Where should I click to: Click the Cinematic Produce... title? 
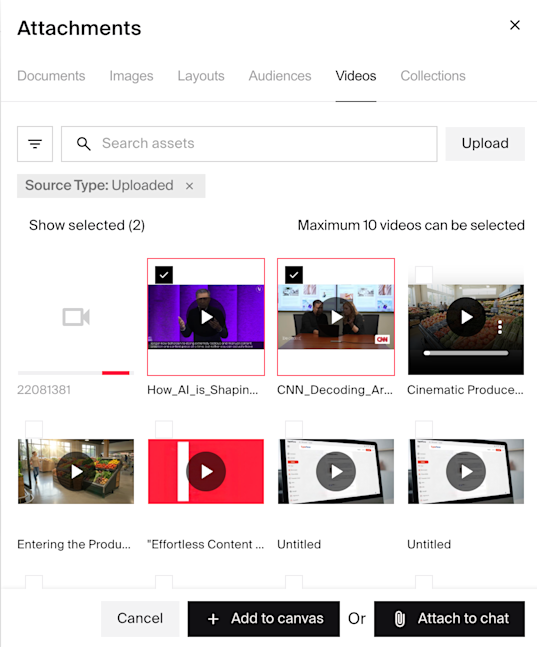(465, 390)
